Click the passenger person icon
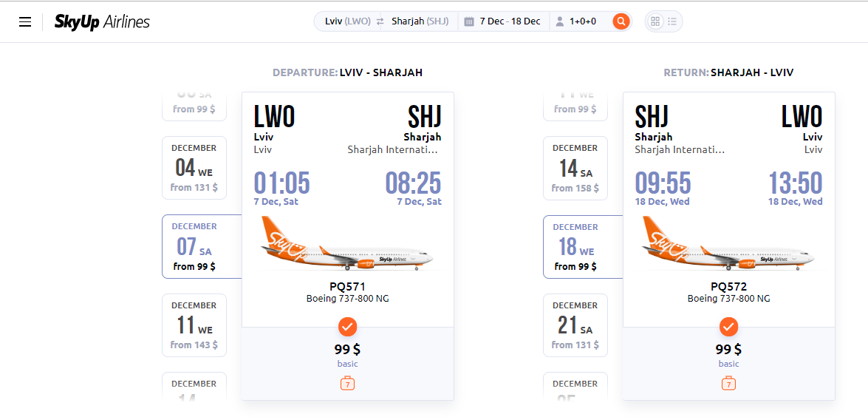868x417 pixels. pos(560,21)
